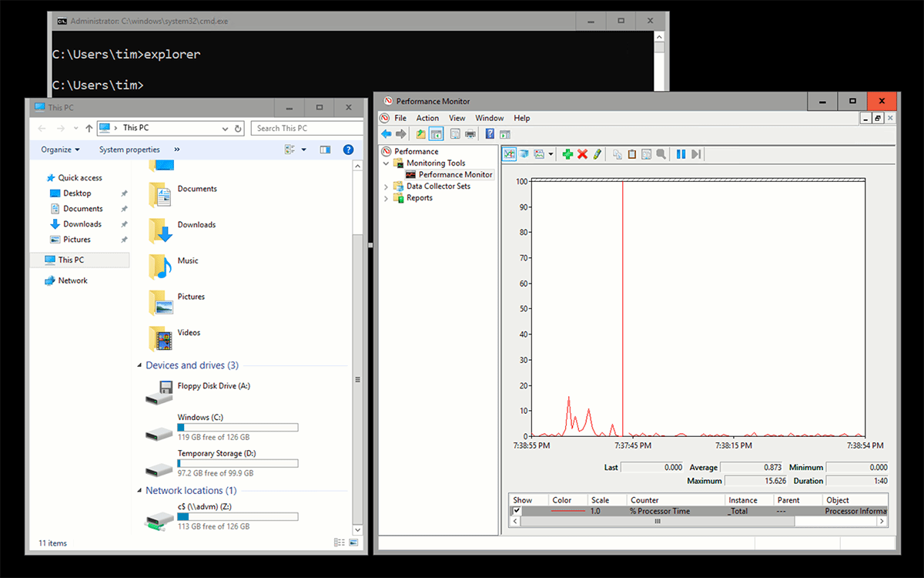Click the red line color swatch in counter list
Screen dimensions: 924x578
(x=568, y=511)
